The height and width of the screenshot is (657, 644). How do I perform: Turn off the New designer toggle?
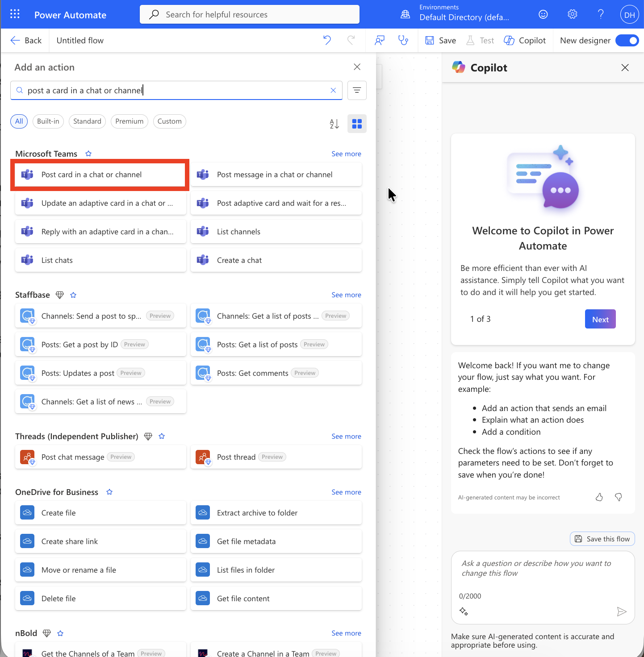click(627, 41)
